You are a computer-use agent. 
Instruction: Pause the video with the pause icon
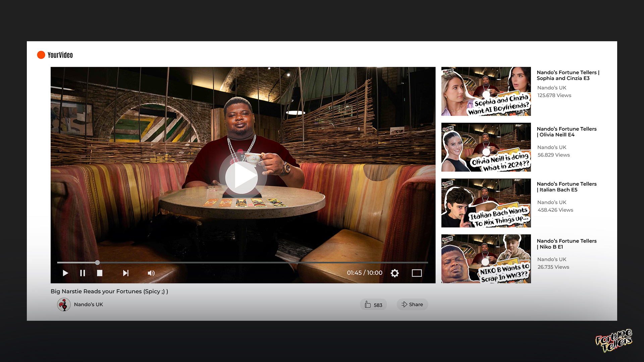click(83, 273)
